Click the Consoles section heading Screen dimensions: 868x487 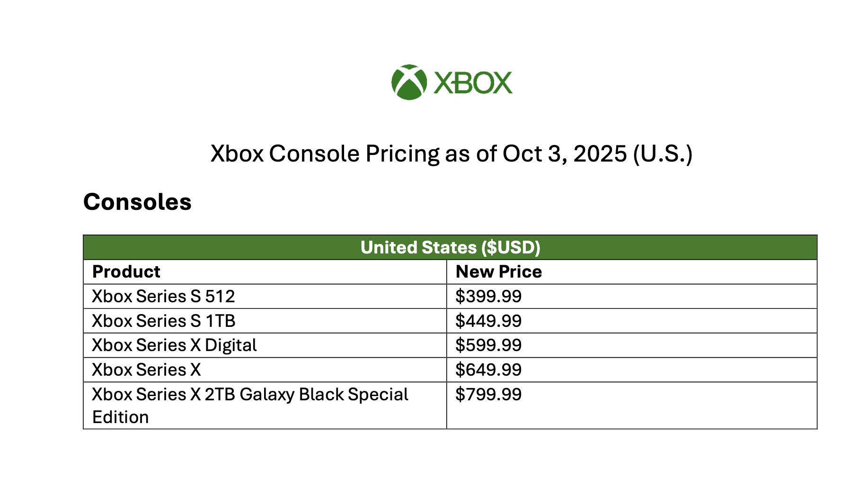pyautogui.click(x=137, y=202)
